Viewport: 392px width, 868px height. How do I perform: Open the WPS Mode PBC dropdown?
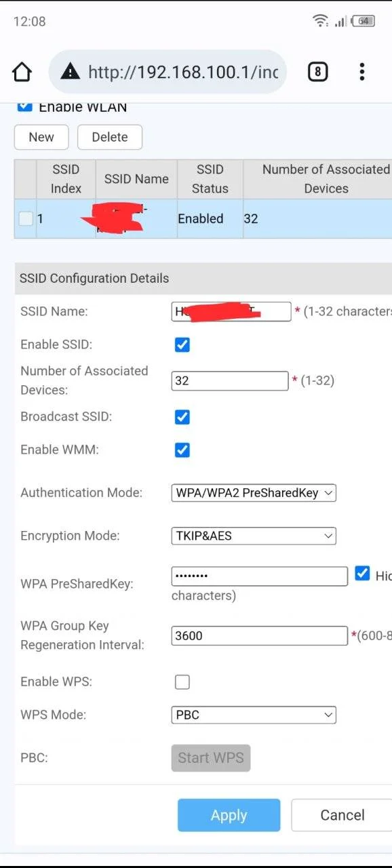point(254,715)
